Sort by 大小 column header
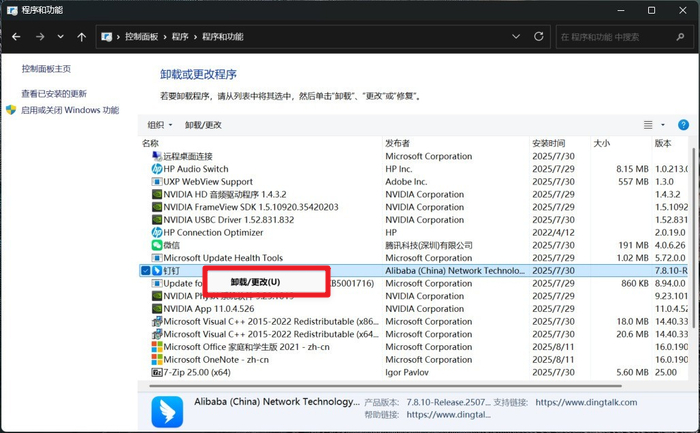 pyautogui.click(x=601, y=143)
